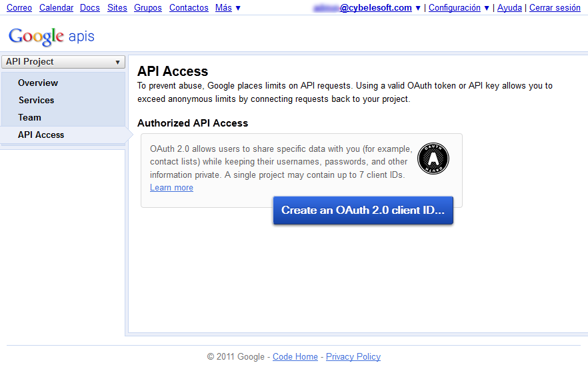Click the API Access page heading
This screenshot has height=369, width=588.
coord(173,71)
